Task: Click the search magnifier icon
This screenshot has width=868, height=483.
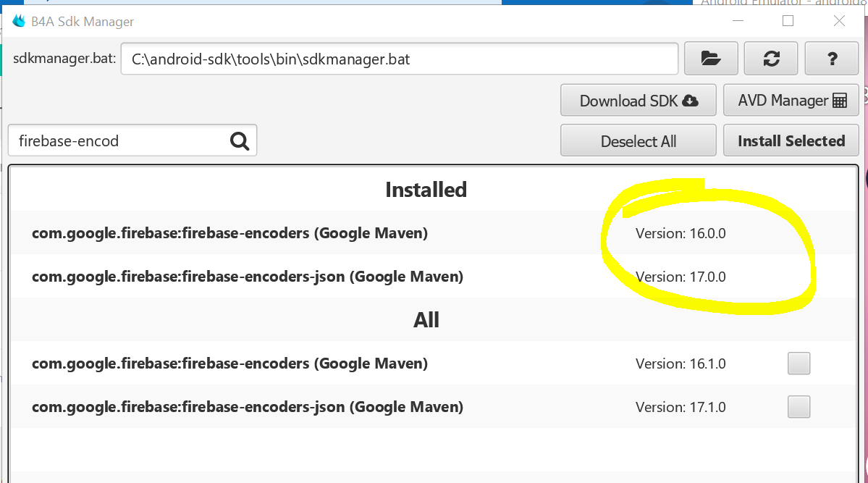Action: pos(240,140)
